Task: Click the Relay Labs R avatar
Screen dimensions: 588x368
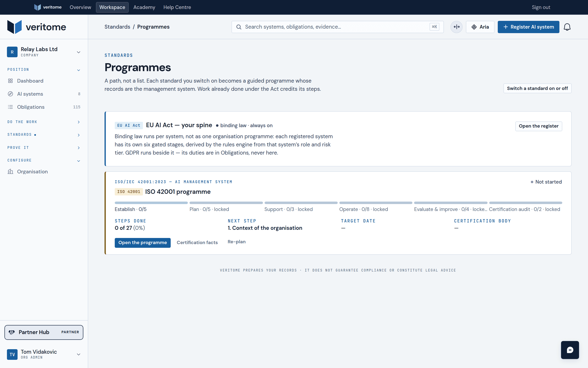Action: [x=12, y=52]
